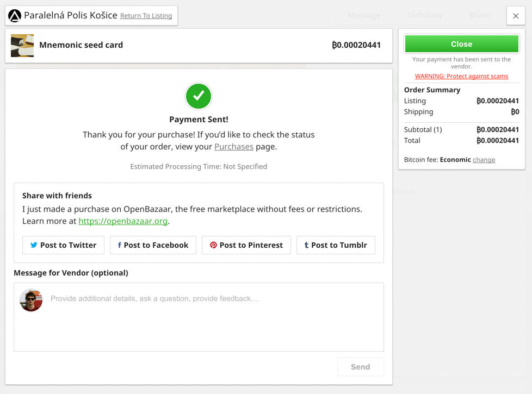This screenshot has width=532, height=394.
Task: Click the user avatar beside the message box
Action: [x=31, y=300]
